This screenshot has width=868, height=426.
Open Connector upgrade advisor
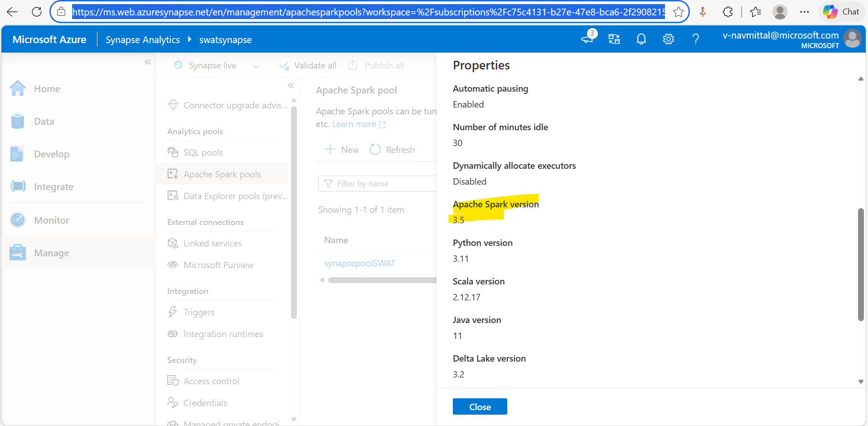point(228,105)
